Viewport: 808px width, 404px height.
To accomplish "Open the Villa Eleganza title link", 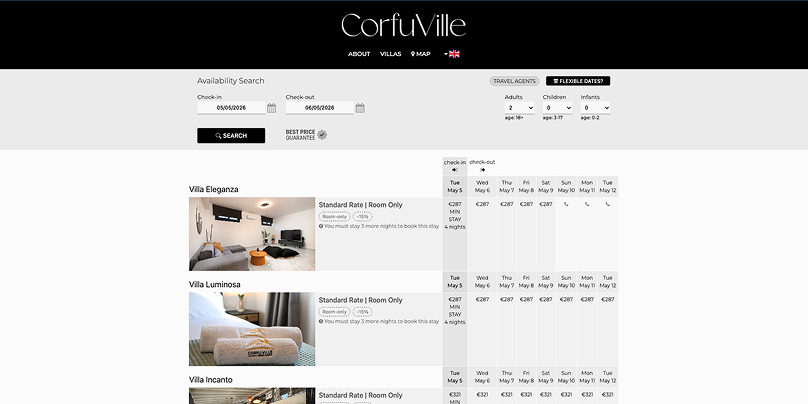I will tap(213, 189).
